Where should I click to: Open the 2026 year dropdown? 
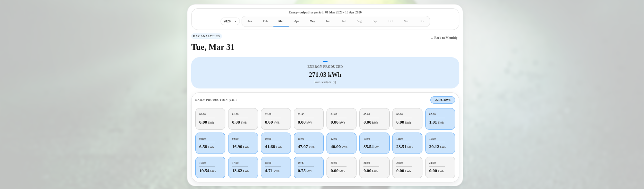pos(230,21)
